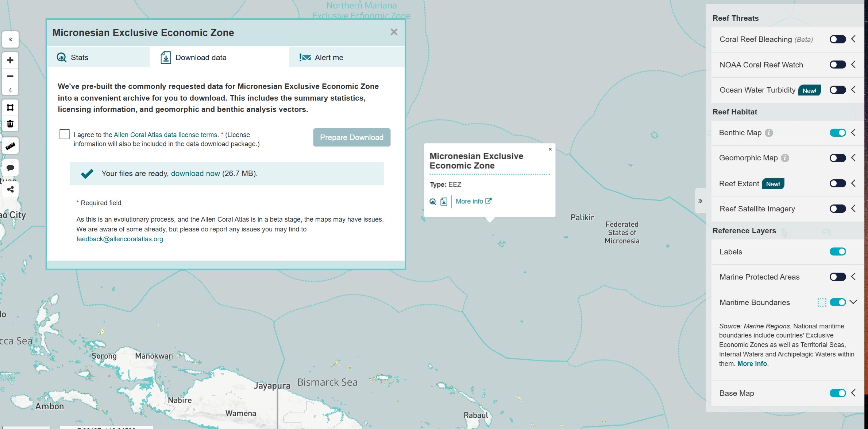Collapse Maritime Boundaries details chevron

click(x=853, y=302)
